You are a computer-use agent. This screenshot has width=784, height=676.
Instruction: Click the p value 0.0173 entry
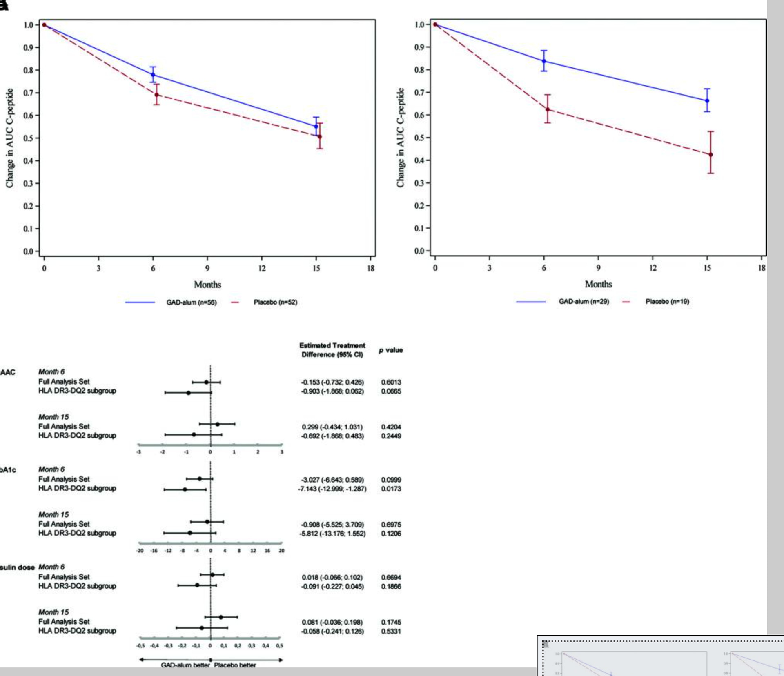391,489
